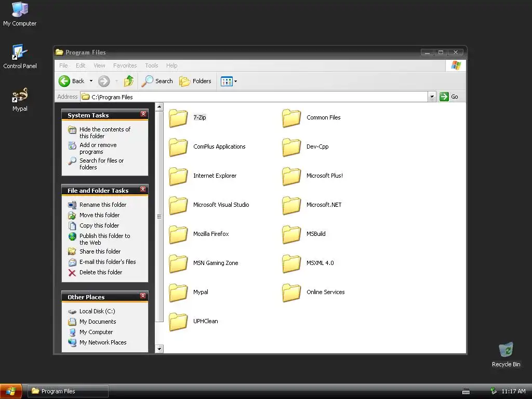This screenshot has width=532, height=399.
Task: Select the Internet Explorer folder icon
Action: click(x=178, y=176)
